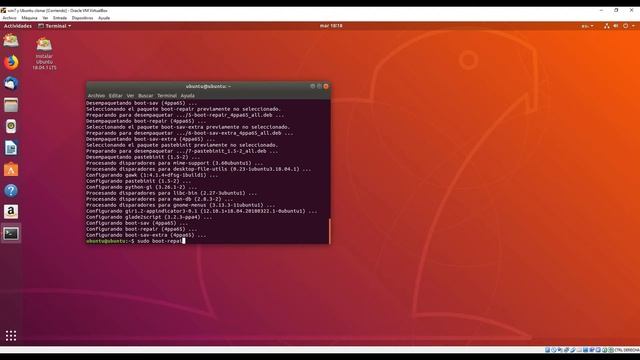Open Ubuntu Software store from the dock
This screenshot has height=360, width=640.
point(11,169)
